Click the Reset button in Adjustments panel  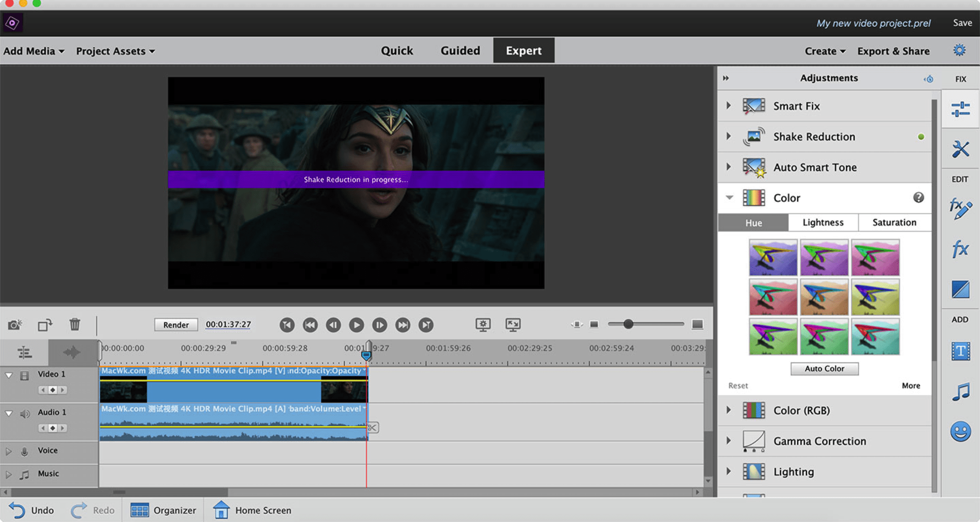[x=739, y=385]
